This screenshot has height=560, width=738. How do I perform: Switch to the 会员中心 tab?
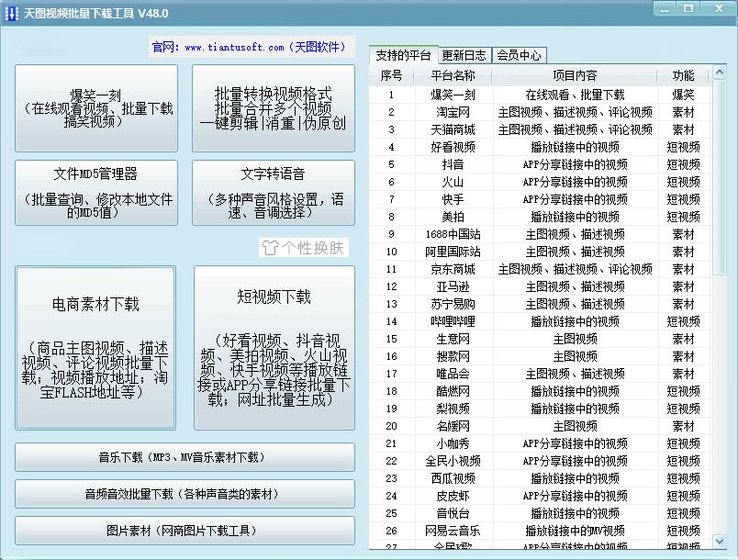pyautogui.click(x=520, y=53)
